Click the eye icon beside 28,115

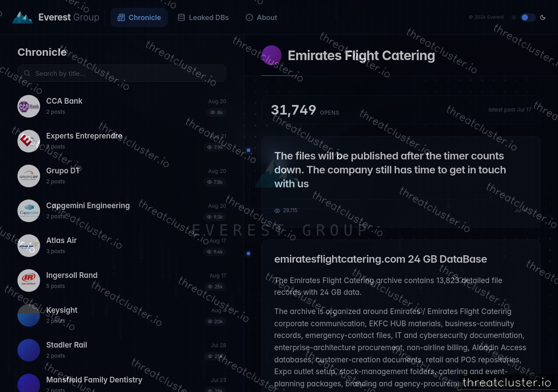click(277, 210)
